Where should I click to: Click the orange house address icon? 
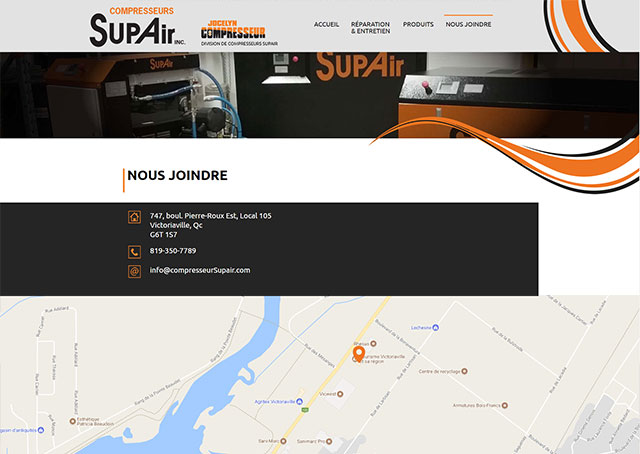click(134, 217)
